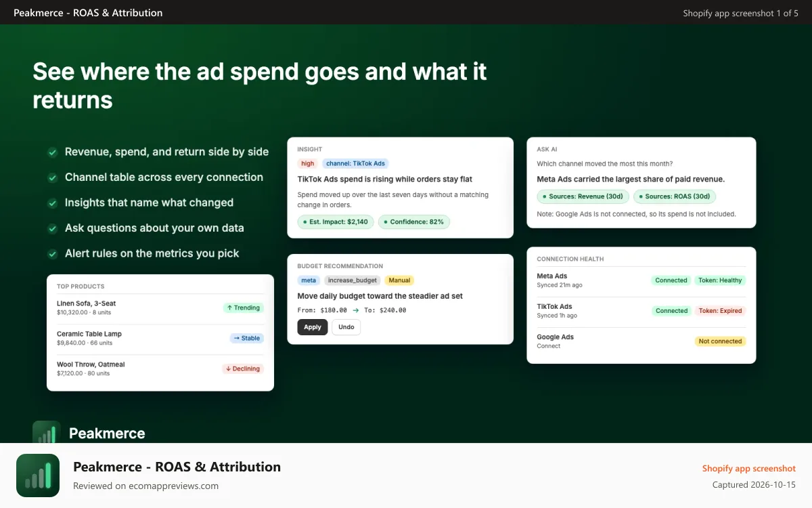
Task: Open the Sources: ROAS (30d) chip
Action: coord(675,196)
